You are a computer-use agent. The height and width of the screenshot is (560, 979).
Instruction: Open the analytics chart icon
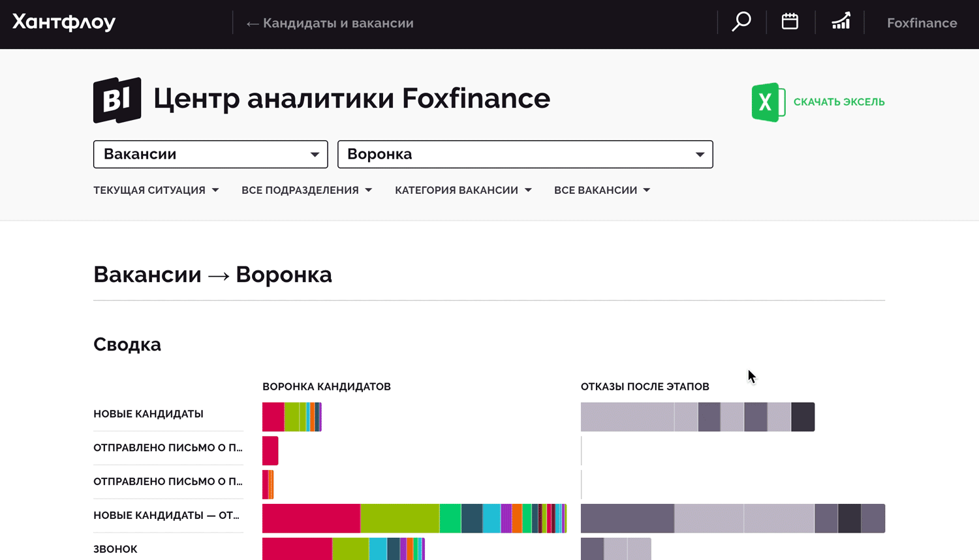click(x=841, y=22)
